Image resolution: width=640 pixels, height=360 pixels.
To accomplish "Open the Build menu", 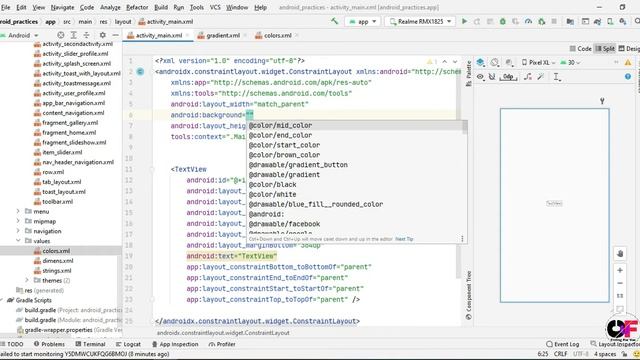I will (x=161, y=7).
